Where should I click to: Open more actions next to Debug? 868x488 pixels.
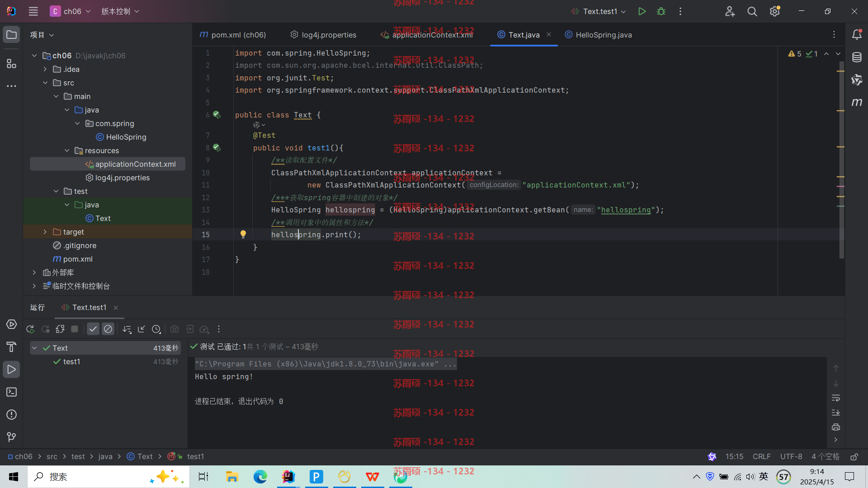(680, 11)
